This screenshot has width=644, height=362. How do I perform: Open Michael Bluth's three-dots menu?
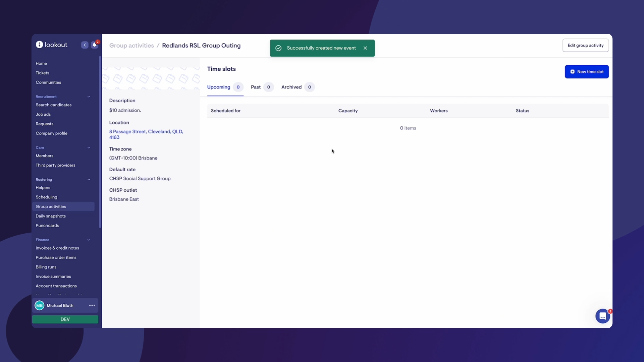[92, 305]
